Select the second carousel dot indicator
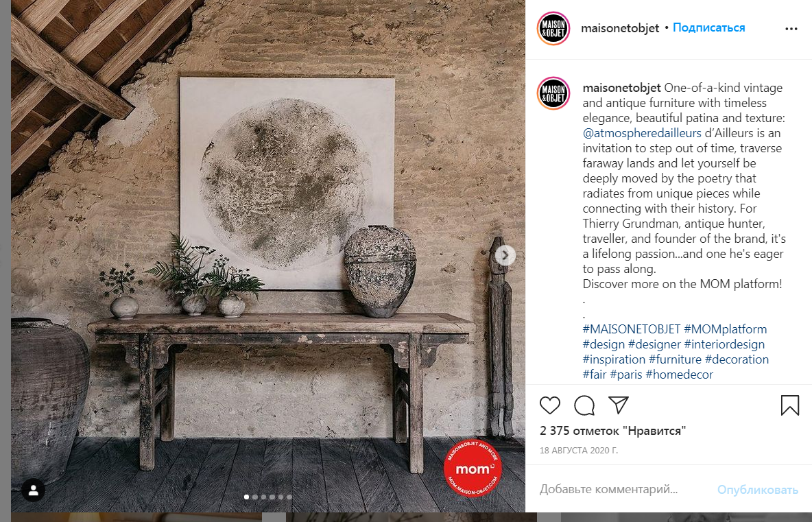This screenshot has height=522, width=812. click(x=255, y=497)
